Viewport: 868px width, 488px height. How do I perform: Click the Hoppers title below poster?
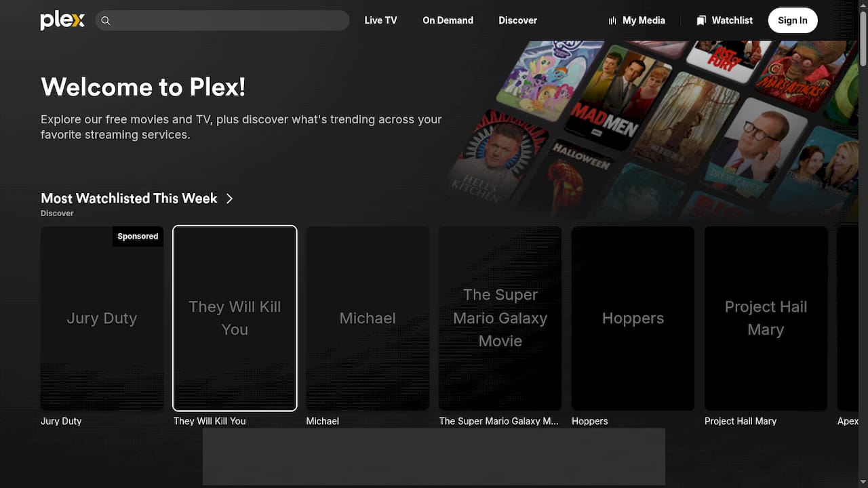pos(590,421)
